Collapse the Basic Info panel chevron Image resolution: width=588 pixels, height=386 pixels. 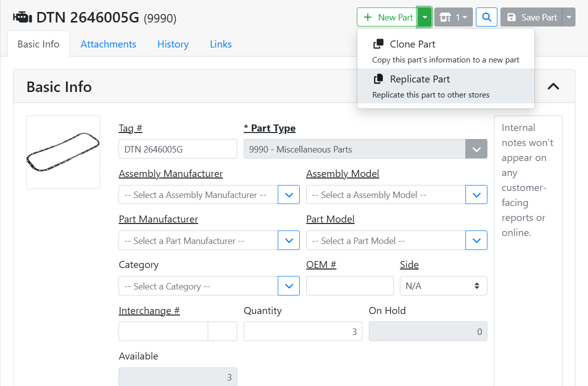click(x=553, y=86)
